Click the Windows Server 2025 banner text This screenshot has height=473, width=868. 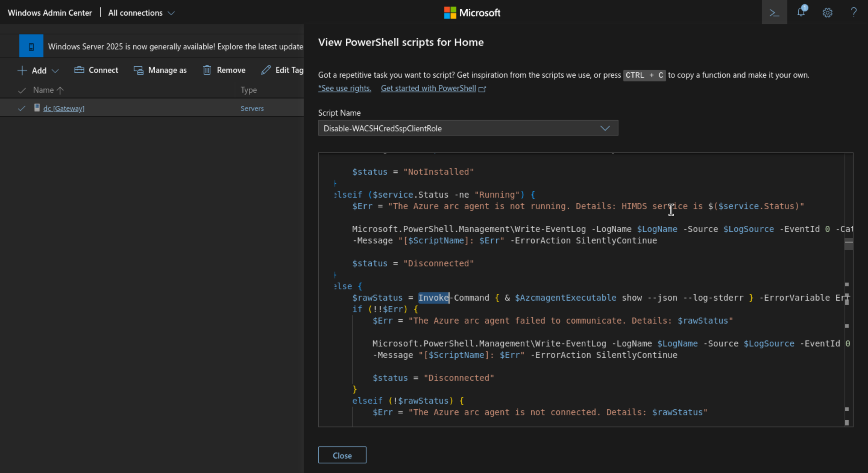(175, 46)
